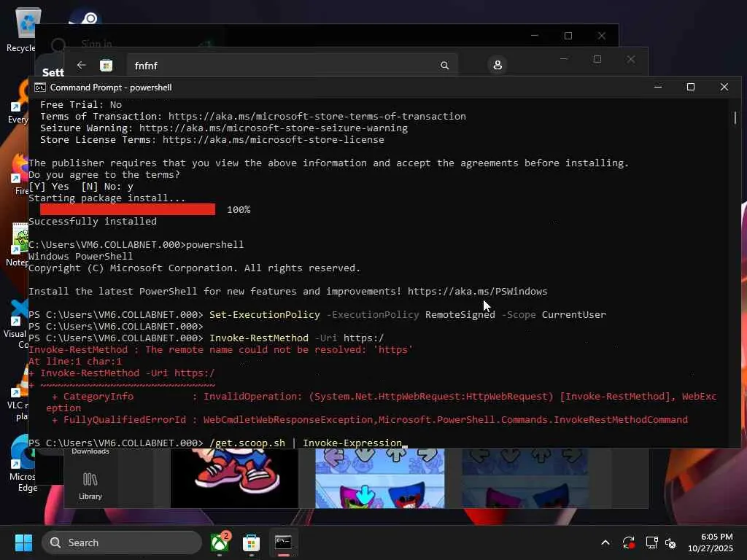The width and height of the screenshot is (747, 560).
Task: Click the aka.ms/PSWindows URL in console
Action: pos(477,291)
